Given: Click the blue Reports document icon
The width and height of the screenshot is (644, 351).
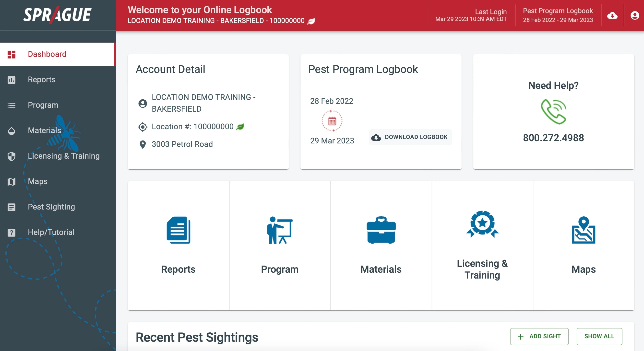Looking at the screenshot, I should pyautogui.click(x=178, y=230).
